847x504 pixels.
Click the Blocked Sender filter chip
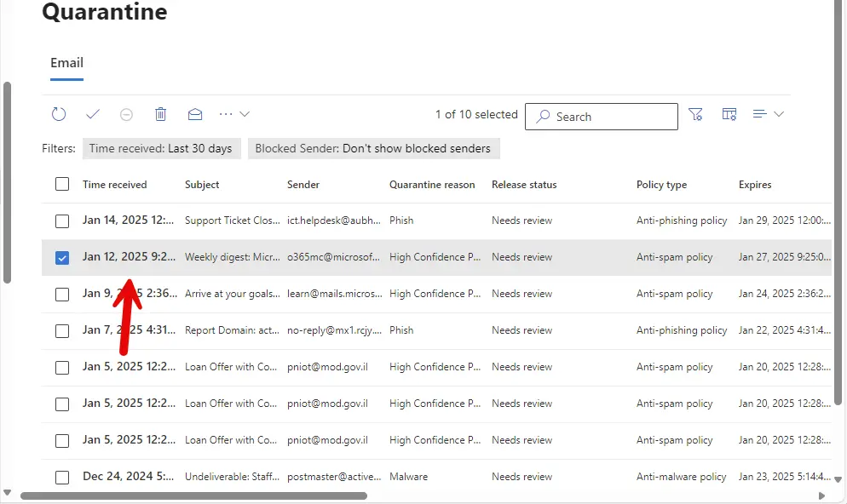[x=373, y=148]
